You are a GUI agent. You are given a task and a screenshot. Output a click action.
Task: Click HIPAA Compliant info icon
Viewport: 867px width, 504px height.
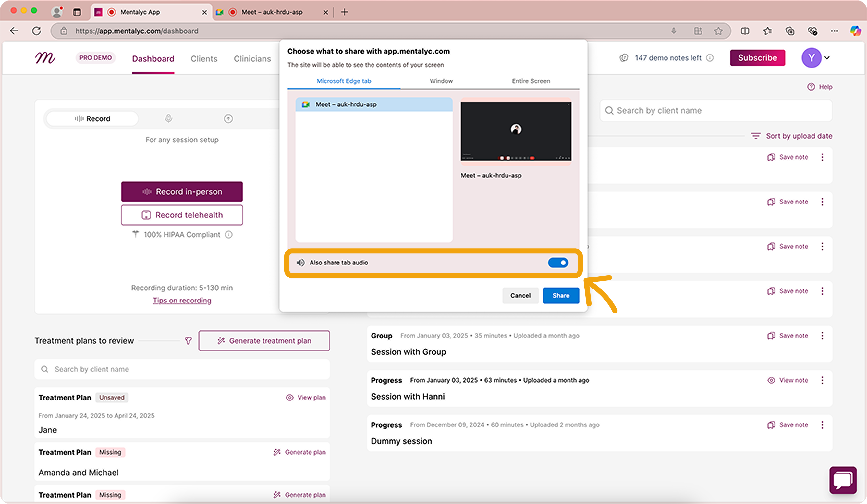click(229, 235)
